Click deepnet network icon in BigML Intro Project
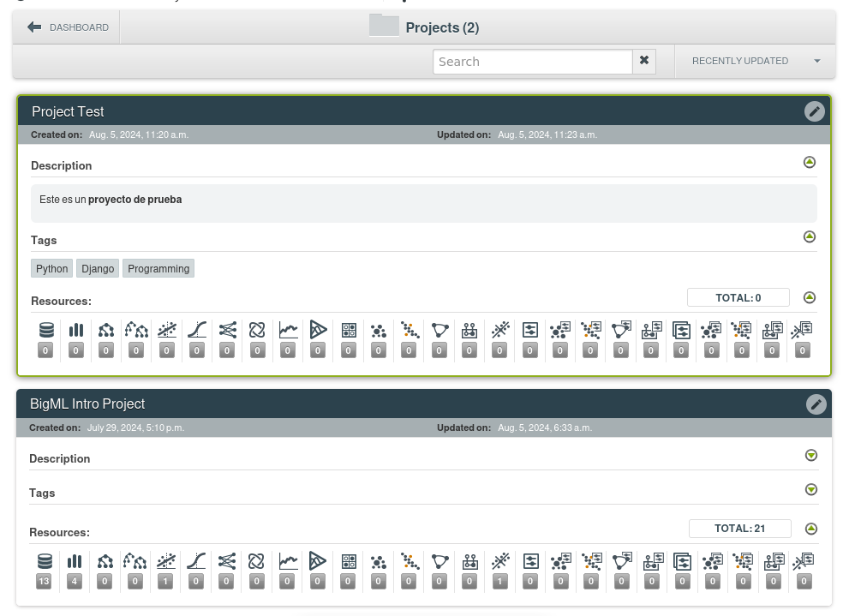The width and height of the screenshot is (843, 616). [x=226, y=562]
